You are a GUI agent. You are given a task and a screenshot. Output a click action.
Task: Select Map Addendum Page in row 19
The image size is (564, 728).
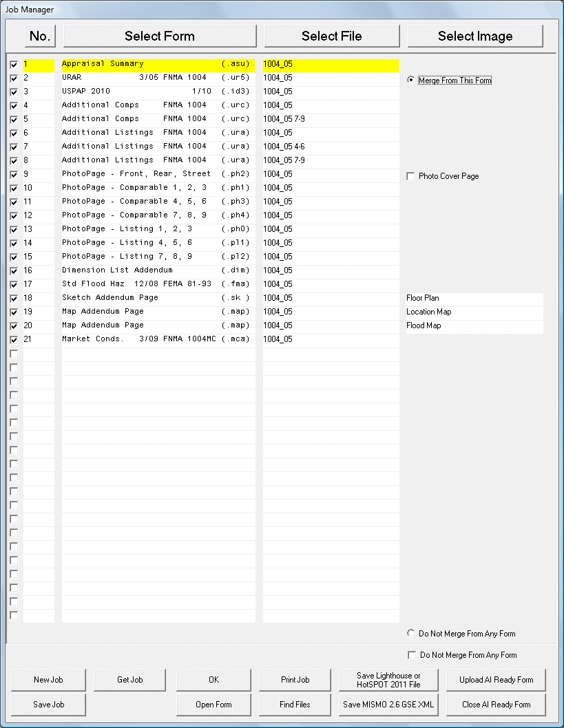coord(158,312)
